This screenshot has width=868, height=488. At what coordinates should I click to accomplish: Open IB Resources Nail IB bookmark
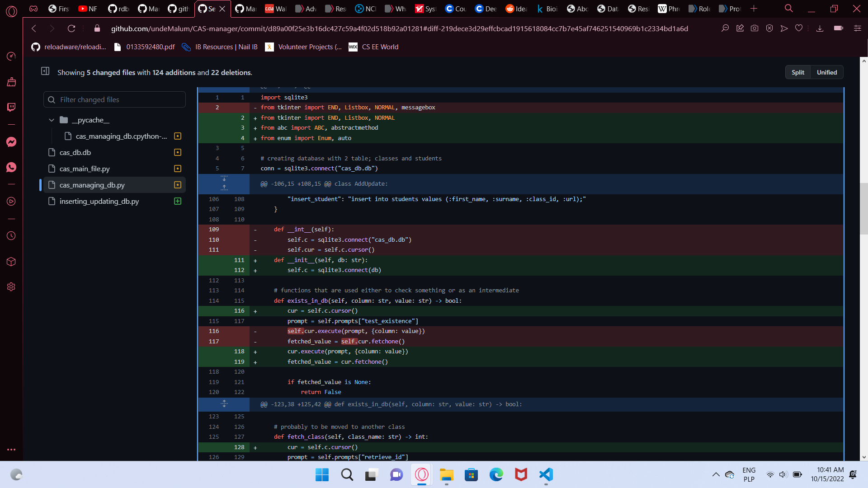pyautogui.click(x=220, y=47)
